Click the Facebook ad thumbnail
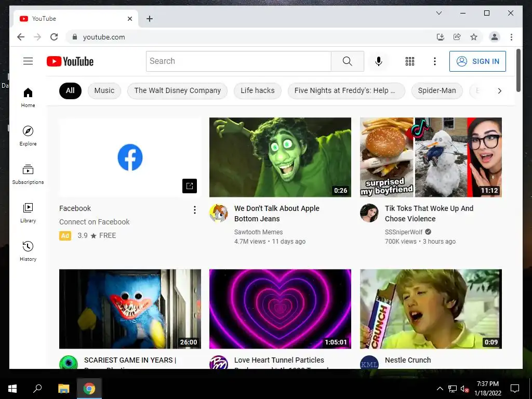532x399 pixels. (130, 157)
